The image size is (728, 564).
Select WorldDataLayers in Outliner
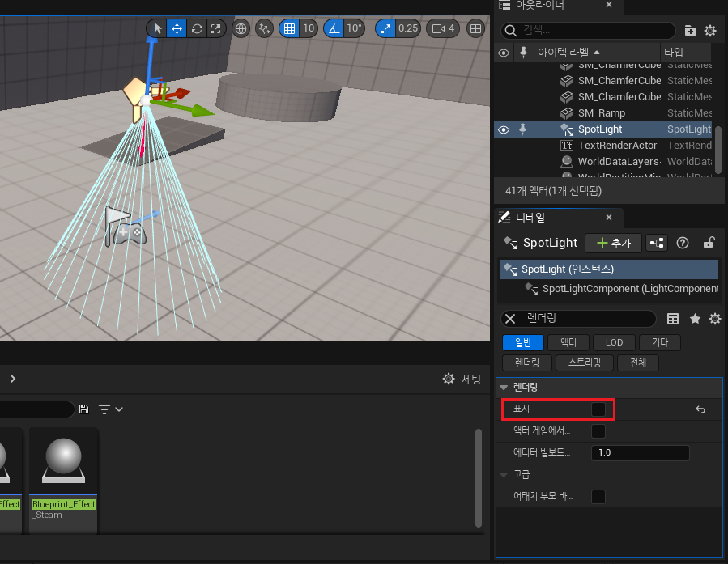pyautogui.click(x=619, y=161)
